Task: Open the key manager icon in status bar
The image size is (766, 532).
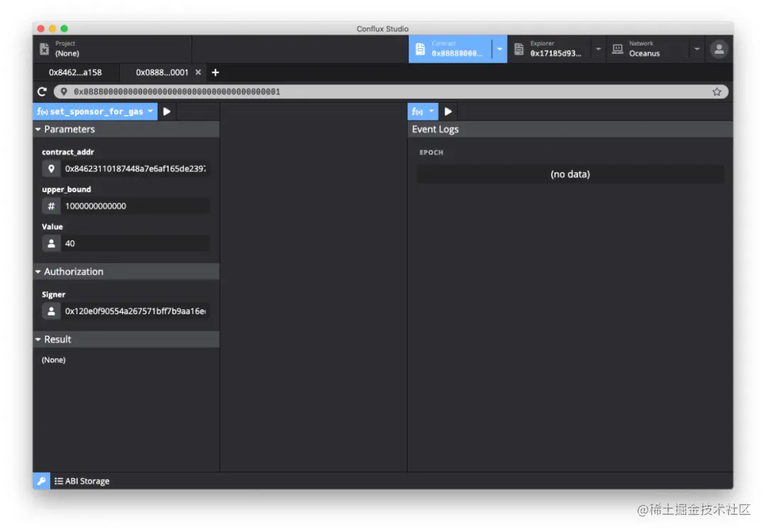Action: 42,481
